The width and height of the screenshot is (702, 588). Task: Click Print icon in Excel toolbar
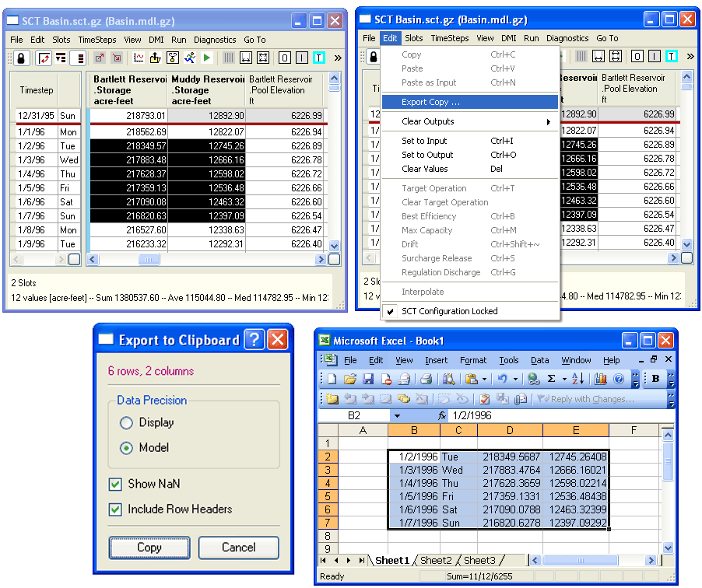tap(426, 379)
